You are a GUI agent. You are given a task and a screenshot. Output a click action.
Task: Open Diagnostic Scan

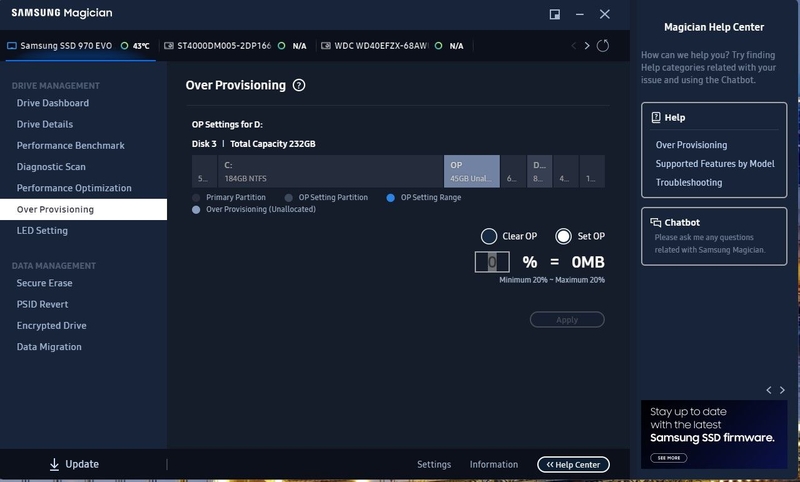pyautogui.click(x=51, y=167)
